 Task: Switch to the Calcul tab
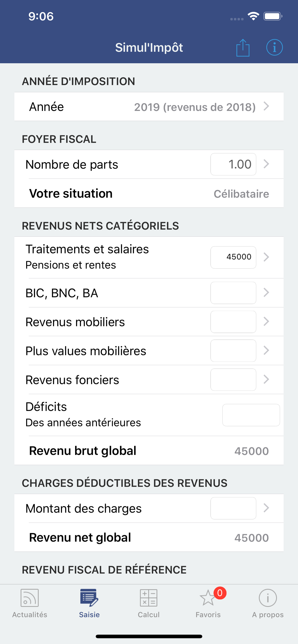(149, 603)
